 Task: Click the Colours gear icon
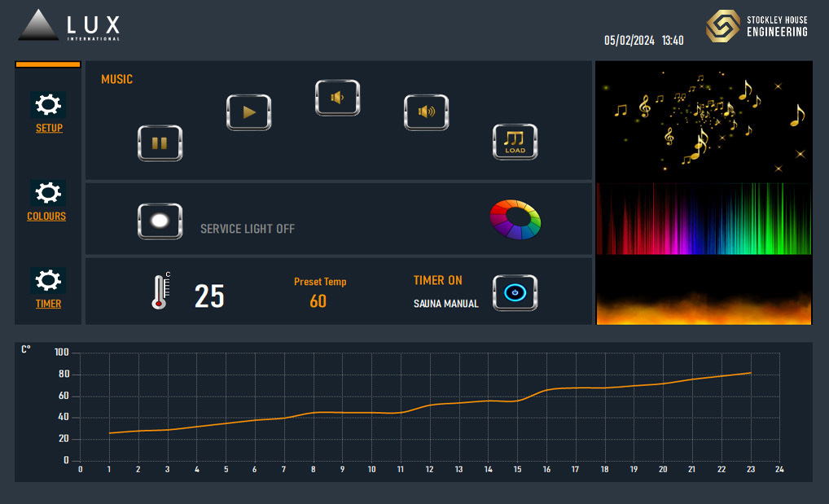point(48,193)
